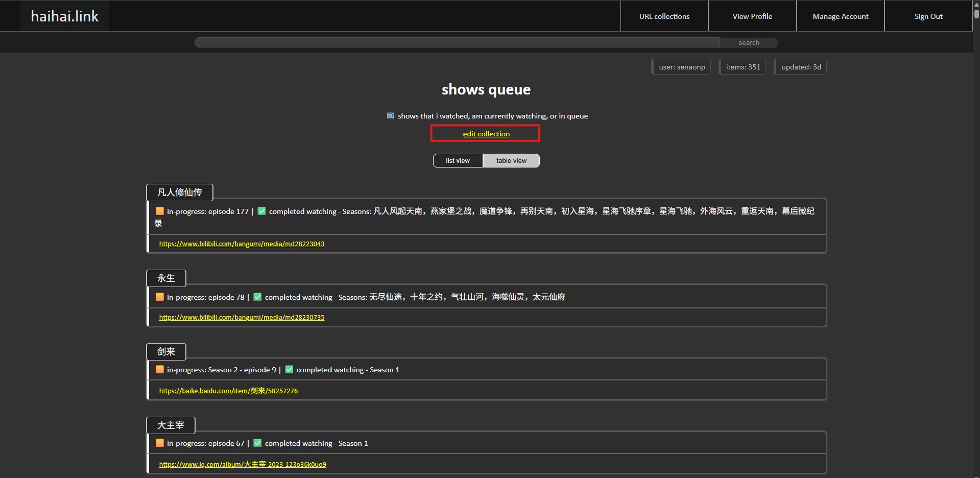
Task: Click the orange in-progress square in 凡人修仙传 entry
Action: 160,211
